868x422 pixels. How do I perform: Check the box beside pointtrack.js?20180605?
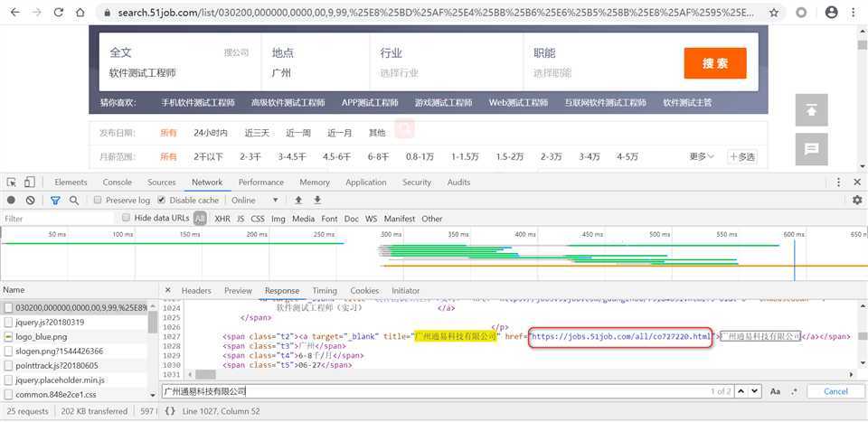pyautogui.click(x=8, y=366)
